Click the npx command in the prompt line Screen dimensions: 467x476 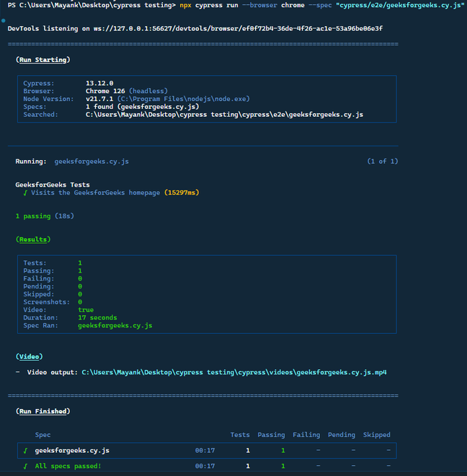[x=185, y=5]
